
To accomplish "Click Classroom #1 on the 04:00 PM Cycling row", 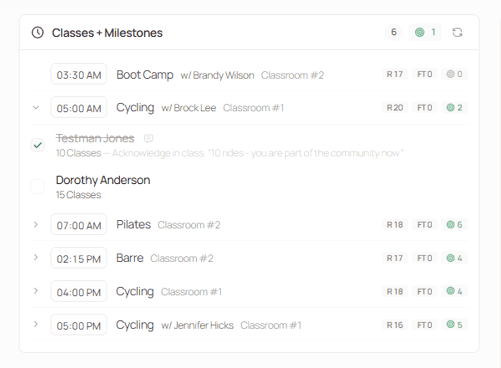I will pos(191,292).
